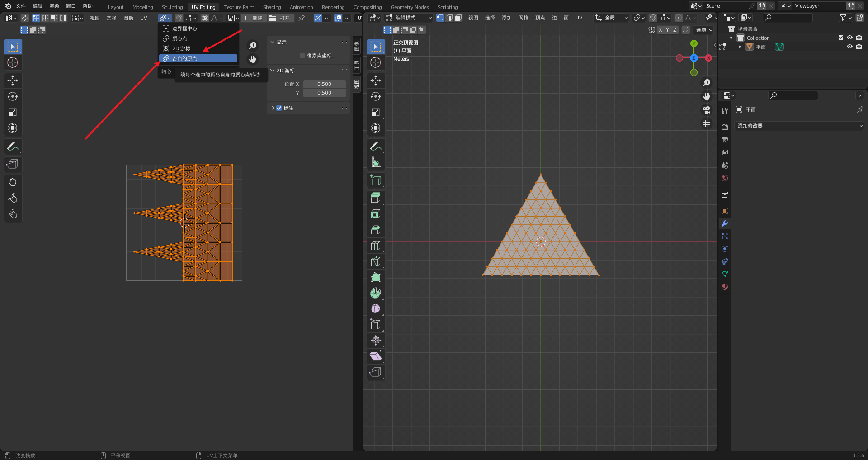Toggle UV sync selection button
868x460 pixels.
point(24,18)
